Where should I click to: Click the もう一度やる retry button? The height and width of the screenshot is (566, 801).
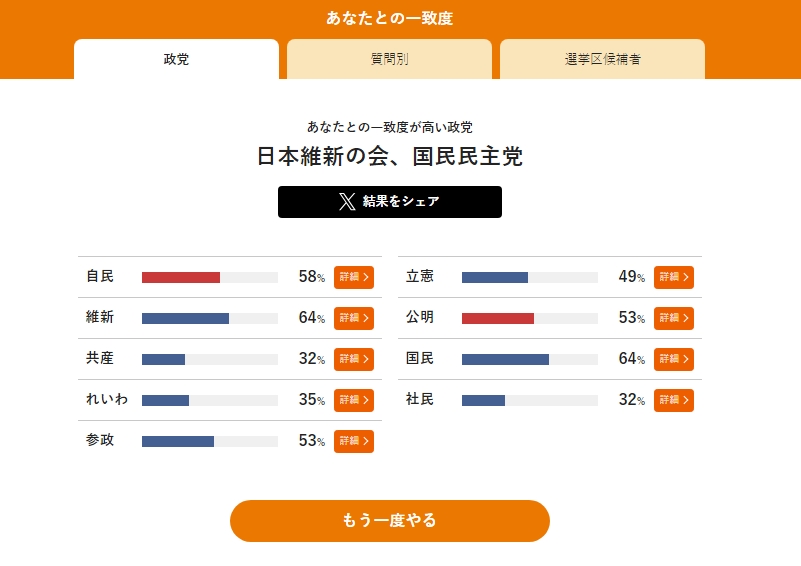point(389,521)
